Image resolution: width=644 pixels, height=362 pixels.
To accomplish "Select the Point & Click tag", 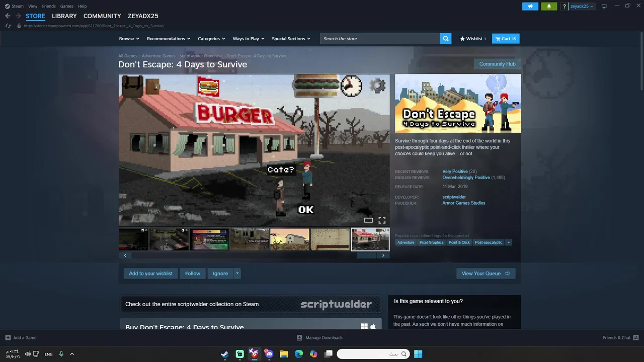I will tap(459, 242).
